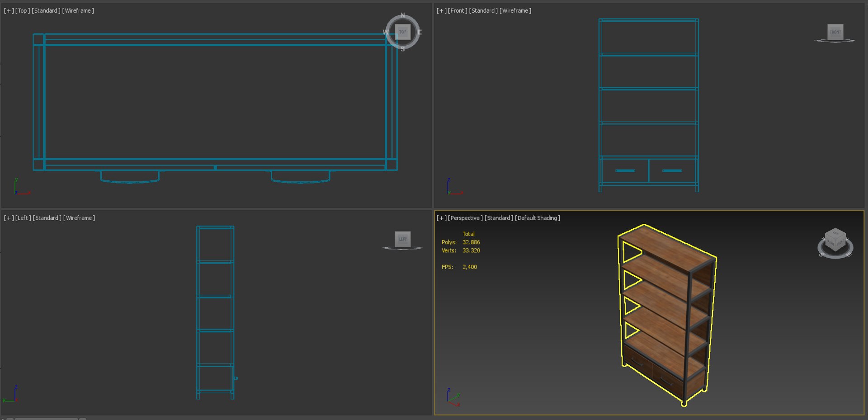Image resolution: width=868 pixels, height=420 pixels.
Task: Open the [+] general menu in Top viewport
Action: tap(9, 10)
